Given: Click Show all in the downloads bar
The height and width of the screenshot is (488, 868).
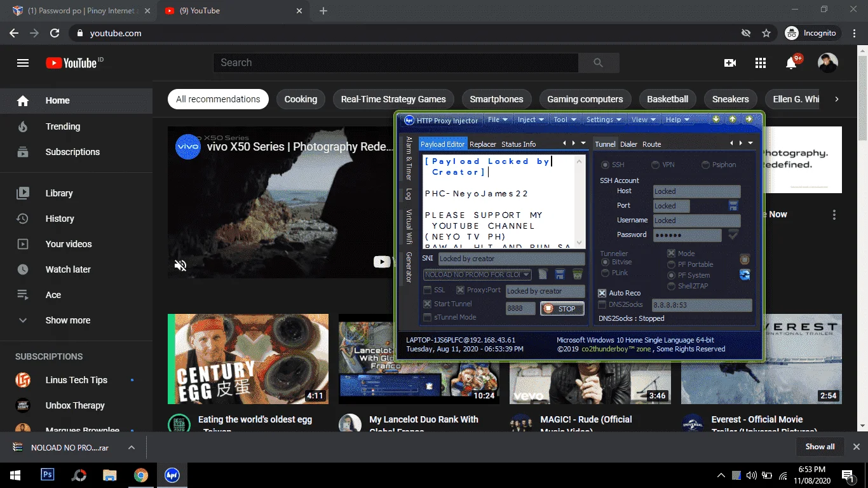Looking at the screenshot, I should 820,447.
